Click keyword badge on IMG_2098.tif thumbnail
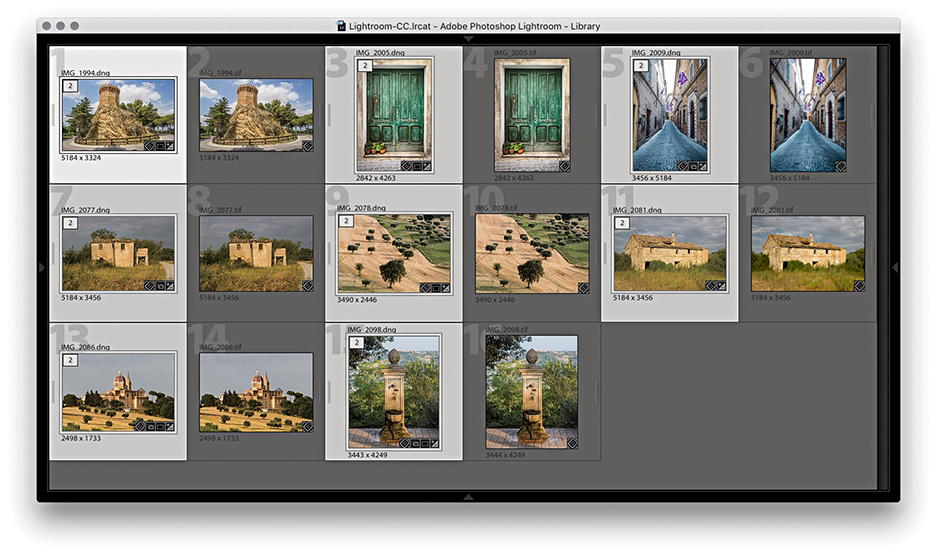The width and height of the screenshot is (937, 554). click(x=572, y=443)
